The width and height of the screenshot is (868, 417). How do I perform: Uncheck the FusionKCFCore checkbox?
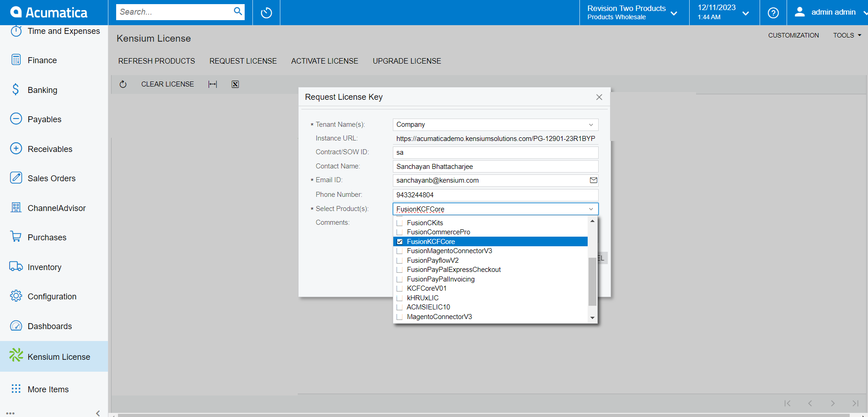coord(400,242)
